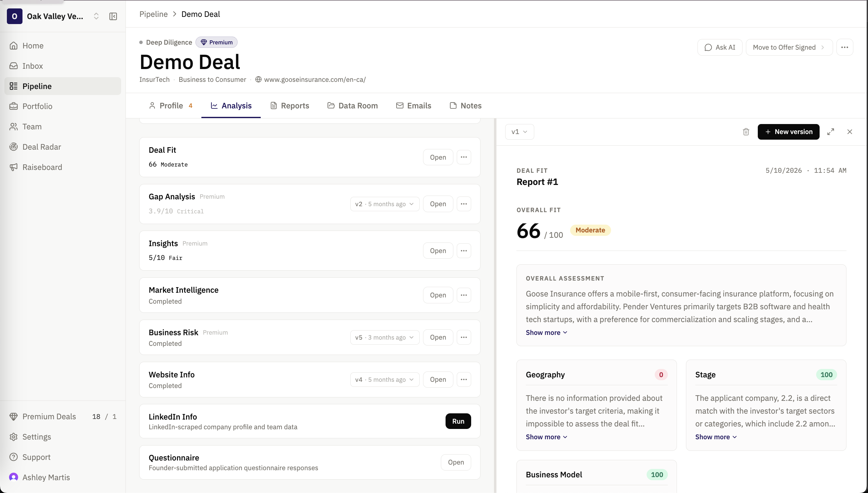Switch to the Data Room tab
This screenshot has width=868, height=493.
pyautogui.click(x=353, y=106)
